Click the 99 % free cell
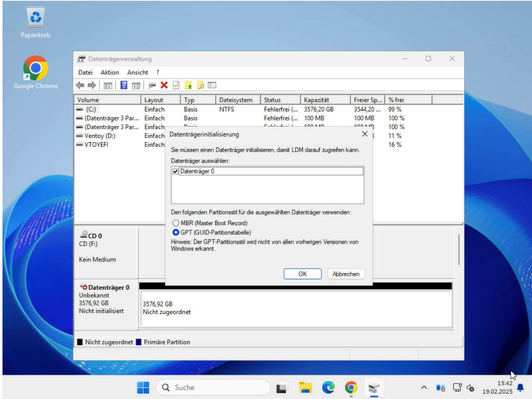 coord(395,109)
